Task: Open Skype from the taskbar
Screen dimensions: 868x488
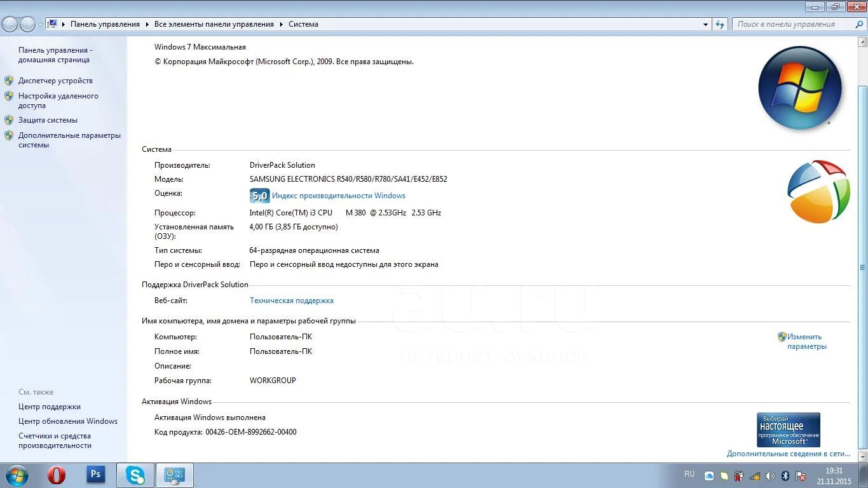Action: 135,475
